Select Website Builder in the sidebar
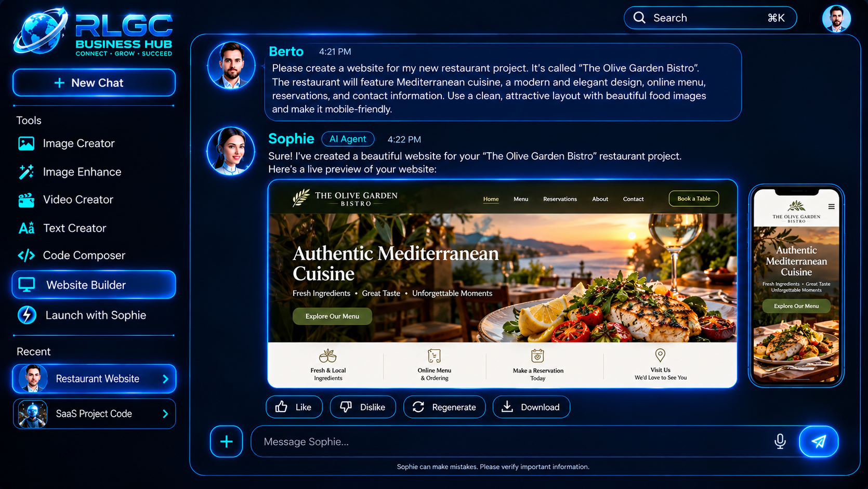 (x=94, y=285)
